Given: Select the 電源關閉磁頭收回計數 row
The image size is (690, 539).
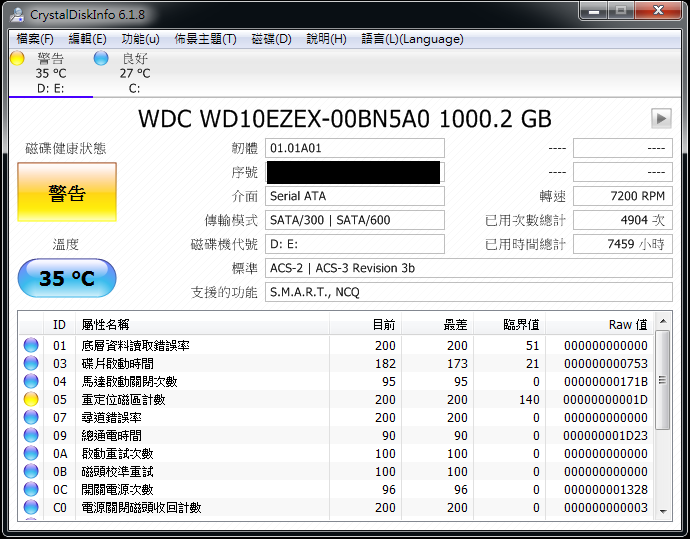Looking at the screenshot, I should (337, 507).
